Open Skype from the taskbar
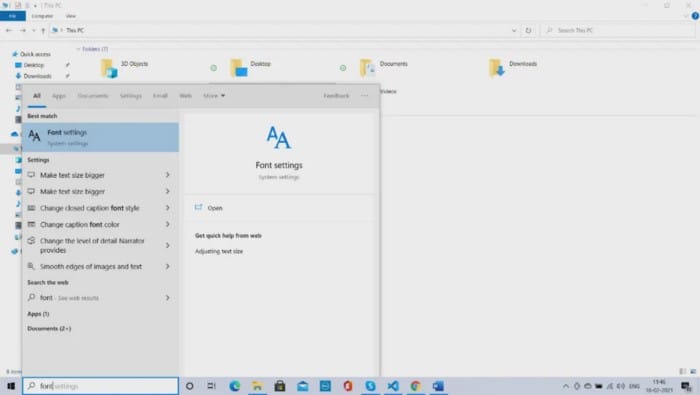 (x=371, y=386)
